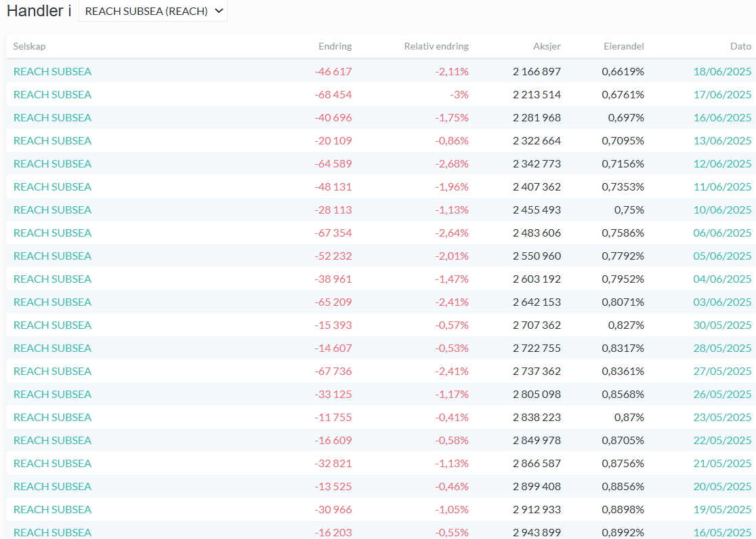The width and height of the screenshot is (756, 539).
Task: Select the change value -52 232
Action: [x=333, y=256]
